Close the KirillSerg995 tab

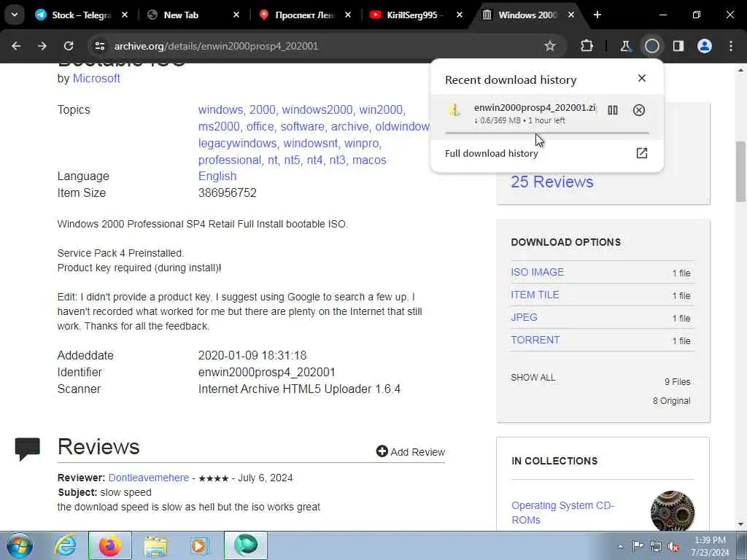coord(460,15)
